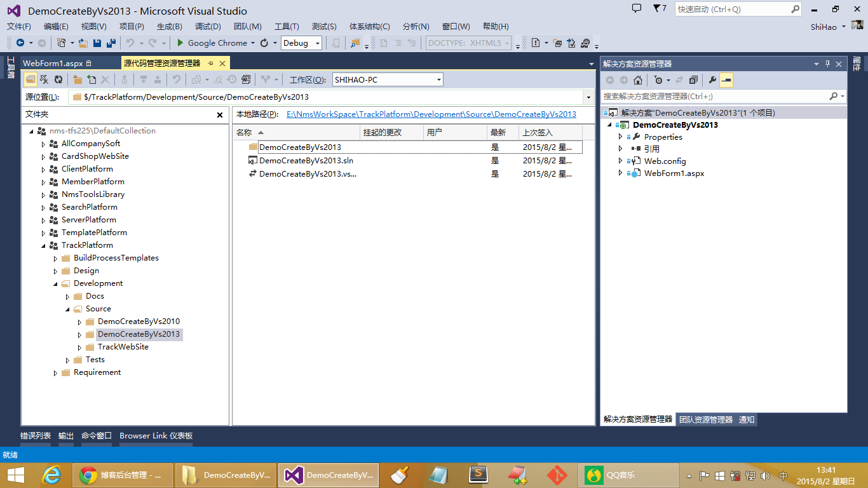Click Pending Changes Filter clock icon

click(x=658, y=80)
